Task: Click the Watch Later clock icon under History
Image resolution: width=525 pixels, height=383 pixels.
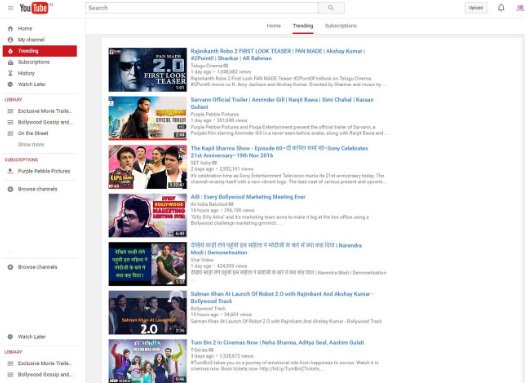Action: click(10, 84)
